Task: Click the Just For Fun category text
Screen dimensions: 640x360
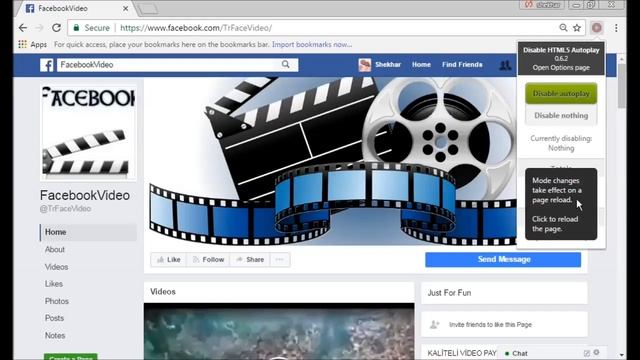Action: pos(449,293)
